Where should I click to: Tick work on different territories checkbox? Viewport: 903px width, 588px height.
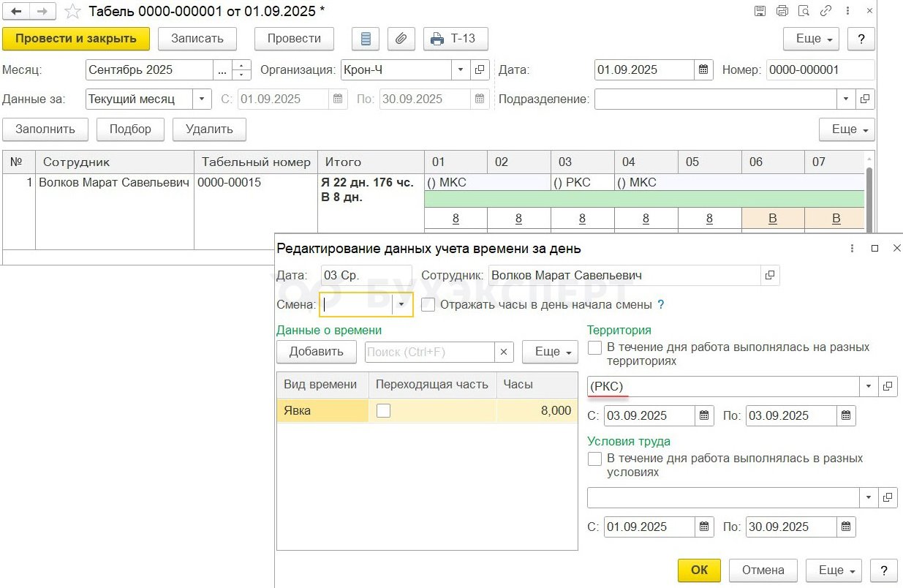click(595, 347)
